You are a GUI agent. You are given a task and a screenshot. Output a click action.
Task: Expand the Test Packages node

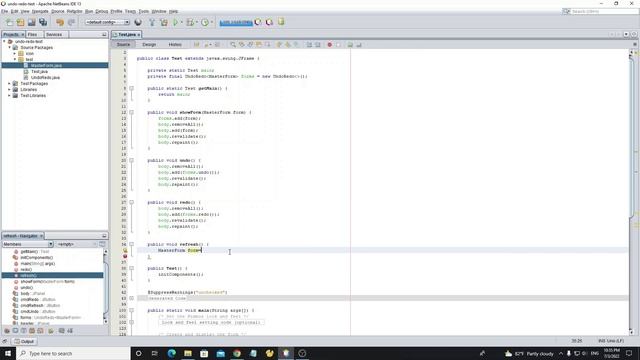[x=10, y=84]
